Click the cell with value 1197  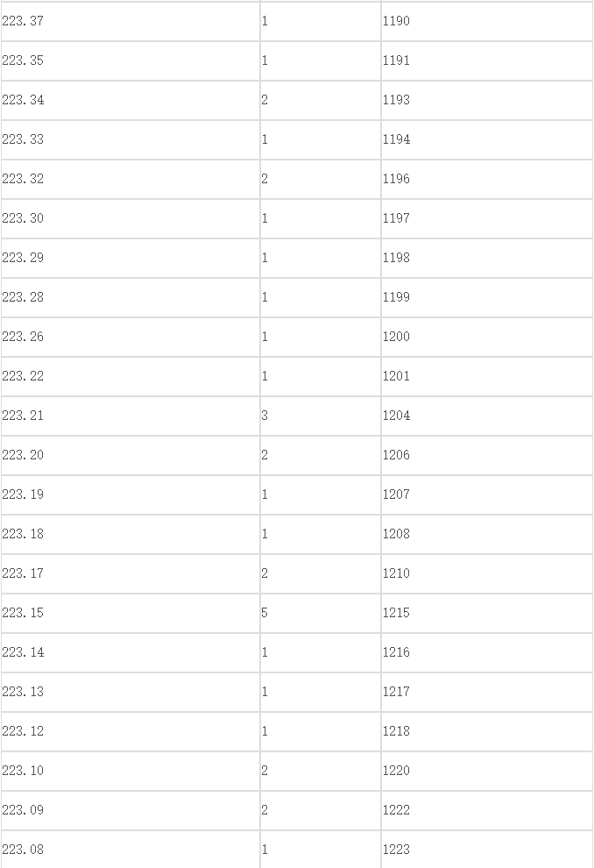(x=487, y=218)
